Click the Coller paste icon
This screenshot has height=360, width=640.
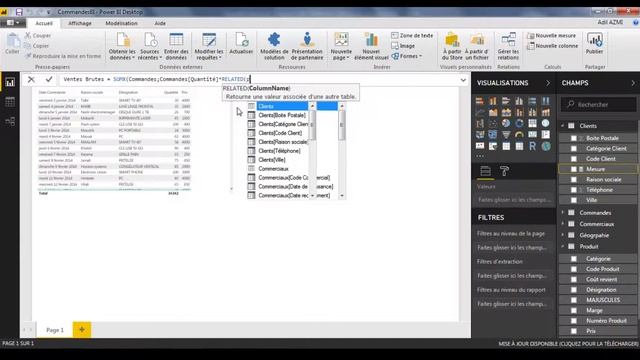pyautogui.click(x=13, y=40)
